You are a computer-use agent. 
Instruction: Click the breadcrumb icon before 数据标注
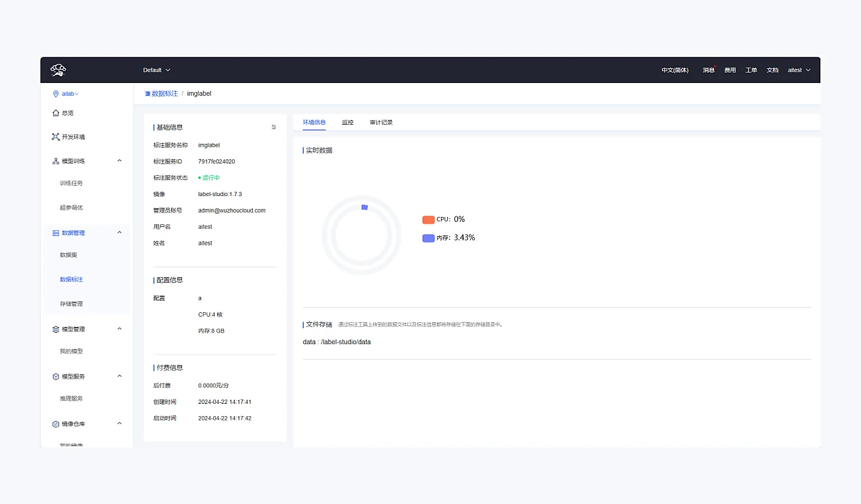148,93
